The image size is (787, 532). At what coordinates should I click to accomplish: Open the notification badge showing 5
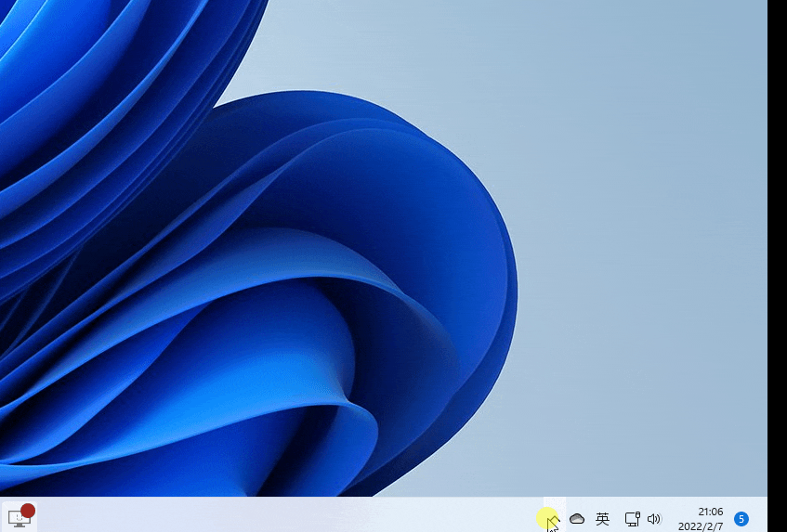[x=741, y=519]
